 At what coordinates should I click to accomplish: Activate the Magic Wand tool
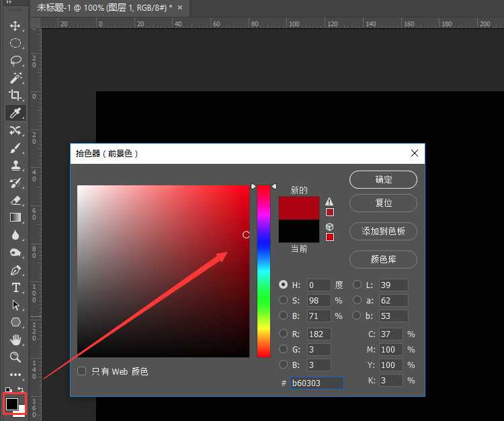(x=15, y=79)
